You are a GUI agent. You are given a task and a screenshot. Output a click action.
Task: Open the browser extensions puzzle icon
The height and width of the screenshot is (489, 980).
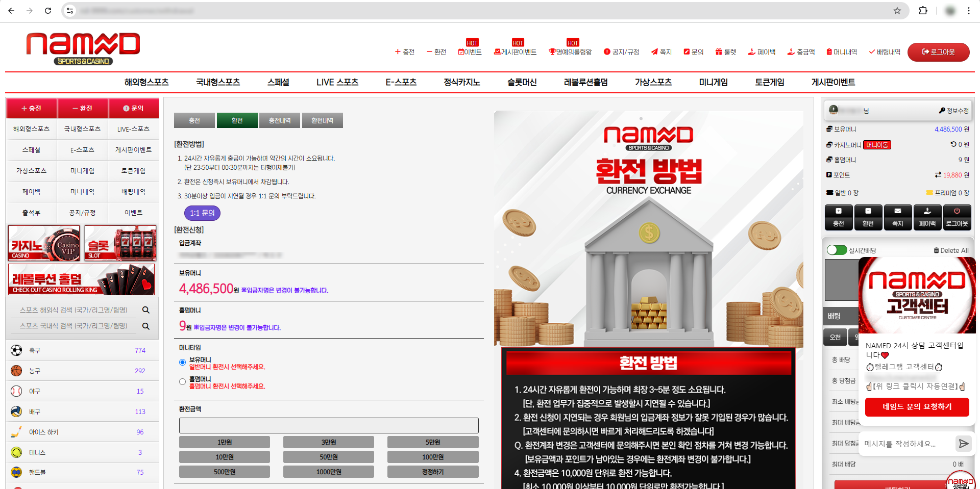click(x=923, y=11)
